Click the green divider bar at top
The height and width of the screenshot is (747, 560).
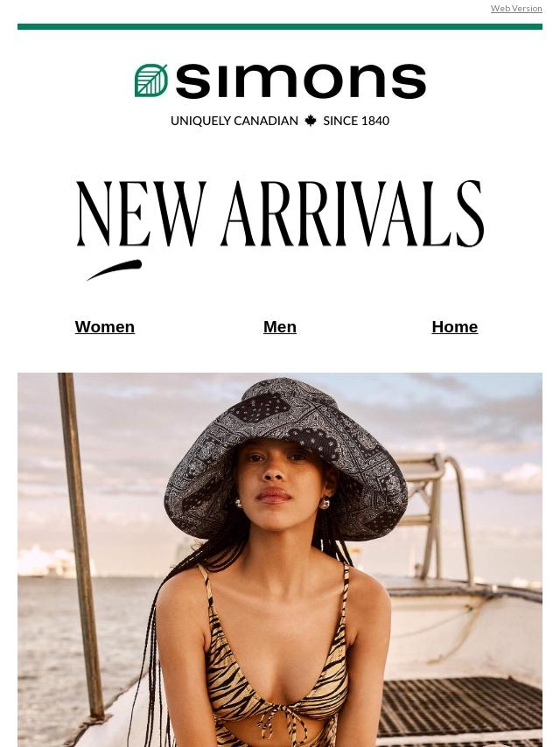click(x=280, y=26)
